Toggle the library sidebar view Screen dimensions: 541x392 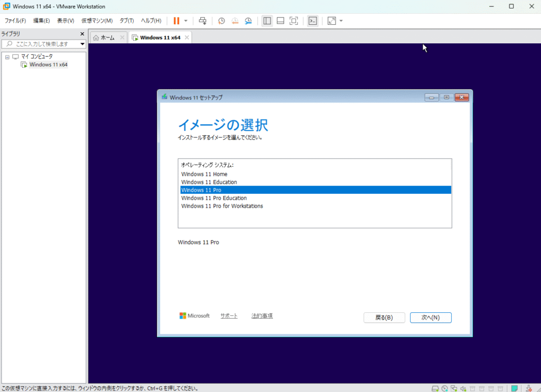267,21
